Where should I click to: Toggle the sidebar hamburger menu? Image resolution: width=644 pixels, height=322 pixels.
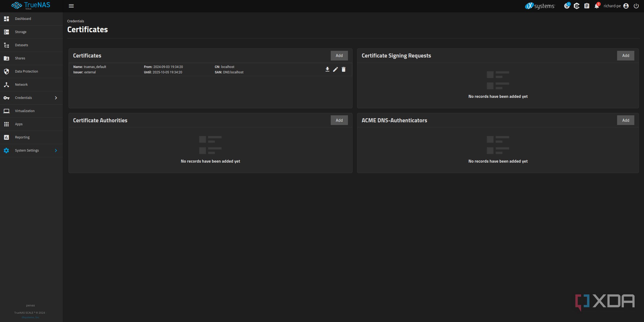pyautogui.click(x=71, y=6)
